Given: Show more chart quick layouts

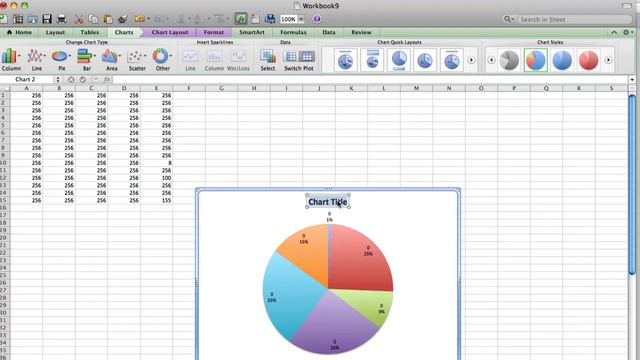Looking at the screenshot, I should (x=471, y=60).
